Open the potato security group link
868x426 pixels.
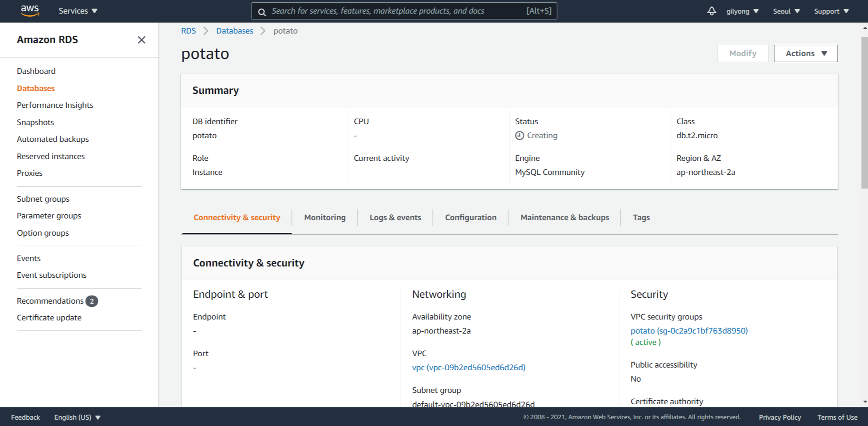coord(689,331)
